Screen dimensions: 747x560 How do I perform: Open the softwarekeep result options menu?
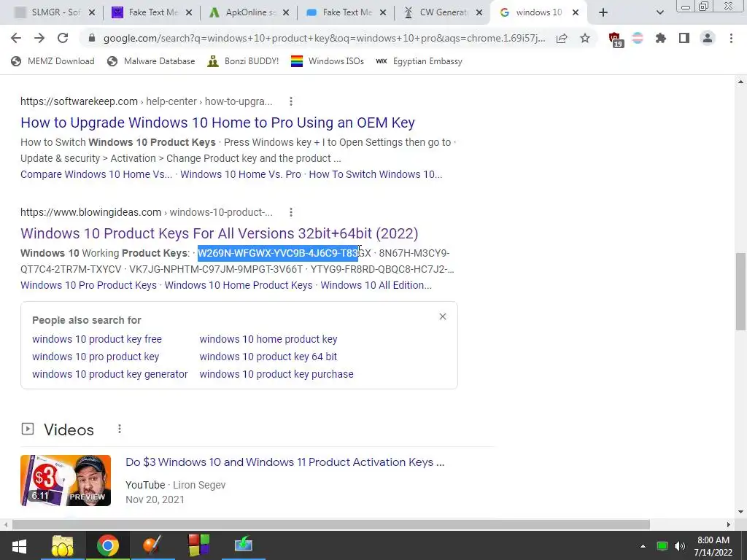(x=290, y=101)
